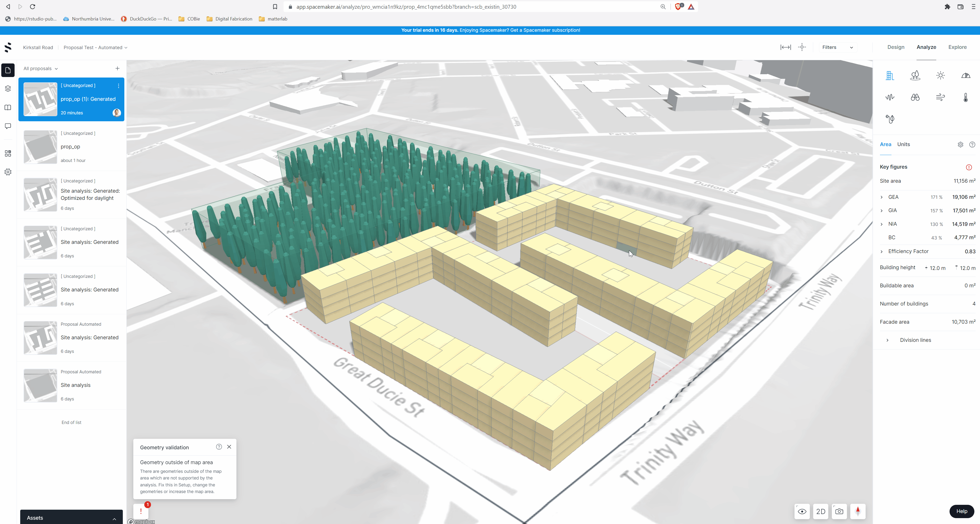Open the Filters dropdown
980x524 pixels.
click(x=837, y=47)
